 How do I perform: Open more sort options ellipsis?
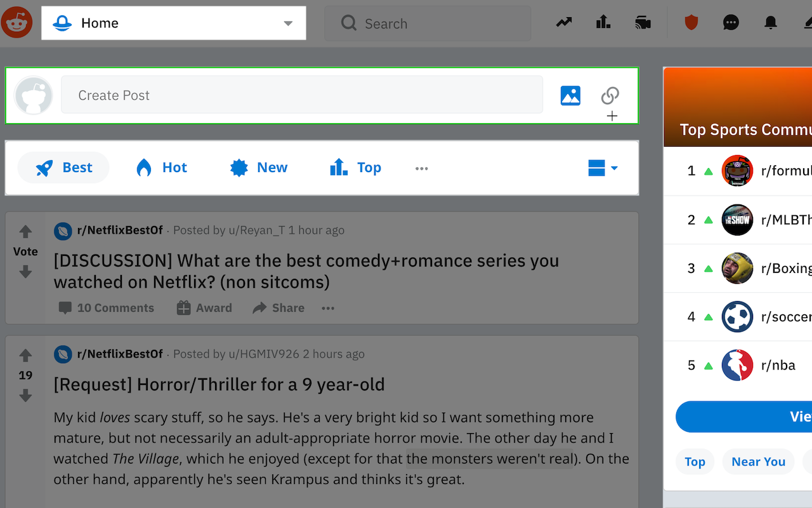coord(422,168)
